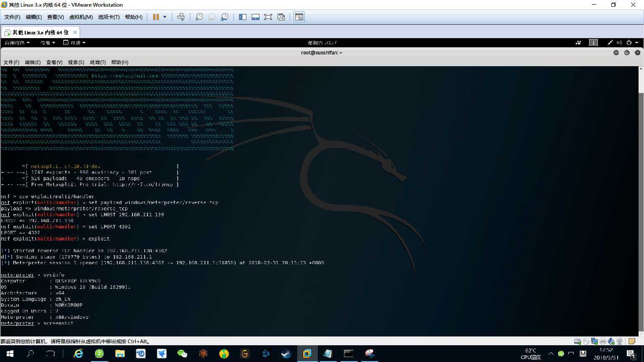Open the Windows clock and date flyout
The height and width of the screenshot is (362, 644).
coord(606,354)
